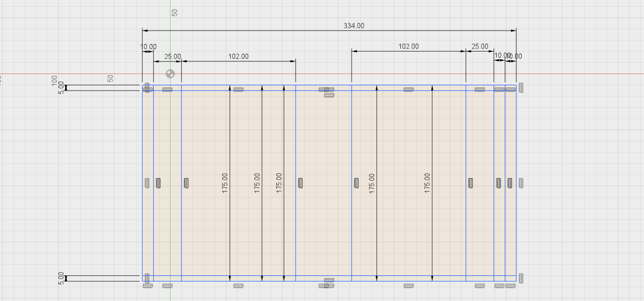Select mid-height vertical constraint left of leftmost 175.00
Viewport: 644px width, 301px height.
186,183
